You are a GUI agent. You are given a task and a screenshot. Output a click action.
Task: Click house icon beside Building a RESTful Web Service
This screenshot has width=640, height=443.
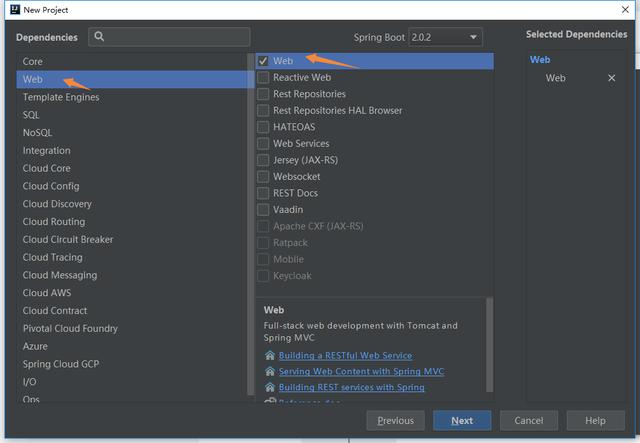tap(270, 355)
